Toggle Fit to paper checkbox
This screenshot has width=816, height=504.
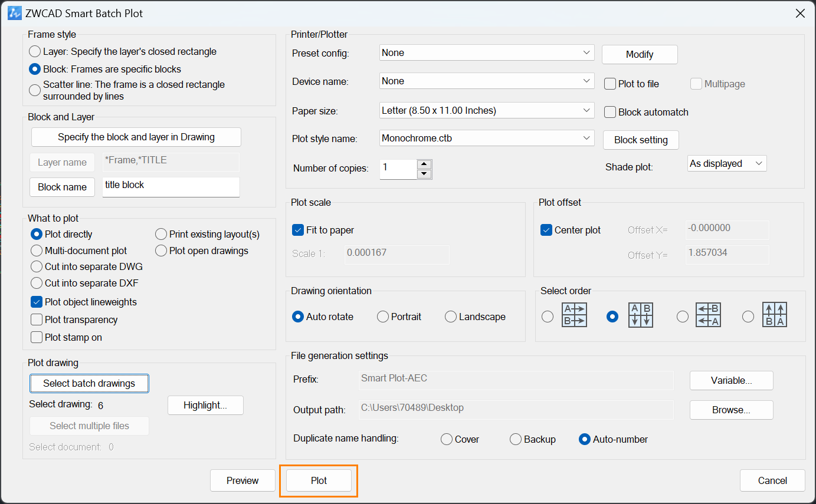point(298,230)
